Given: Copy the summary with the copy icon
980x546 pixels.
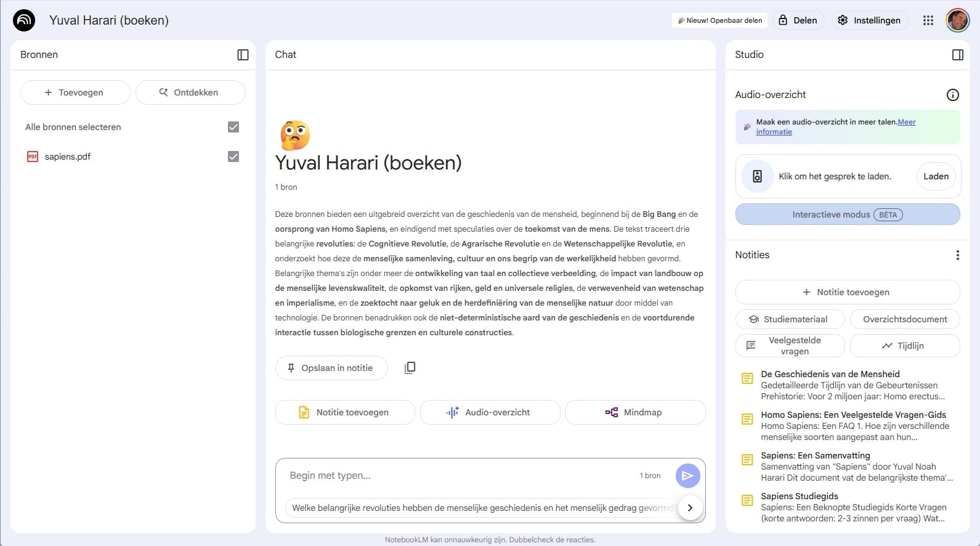Looking at the screenshot, I should (410, 368).
